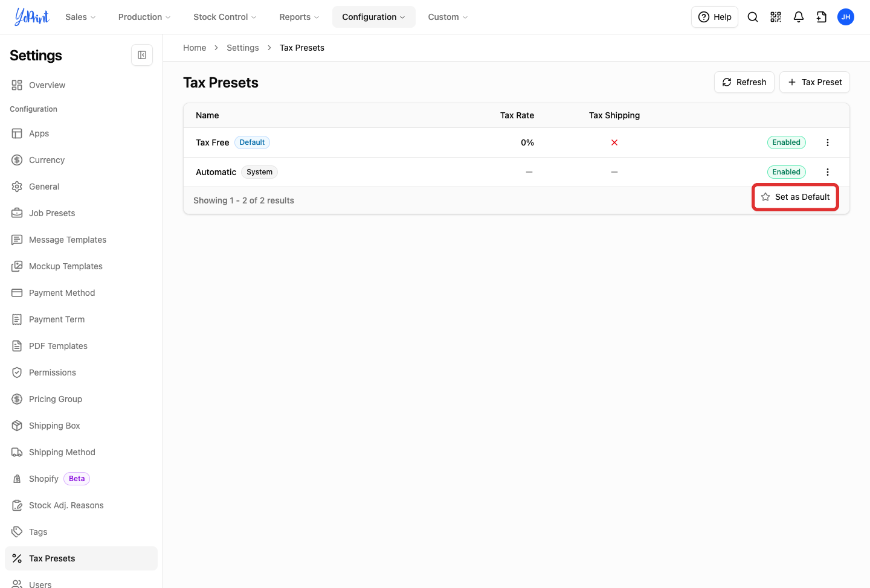The image size is (870, 588).
Task: Collapse the Settings sidebar panel
Action: 142,55
